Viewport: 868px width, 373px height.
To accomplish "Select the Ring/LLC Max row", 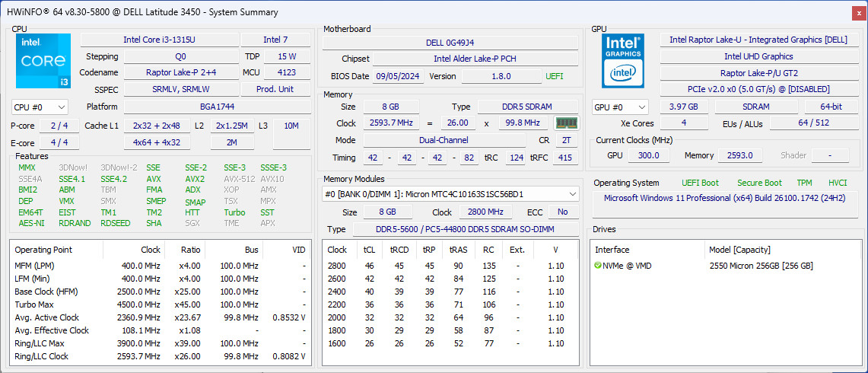I will click(x=161, y=343).
